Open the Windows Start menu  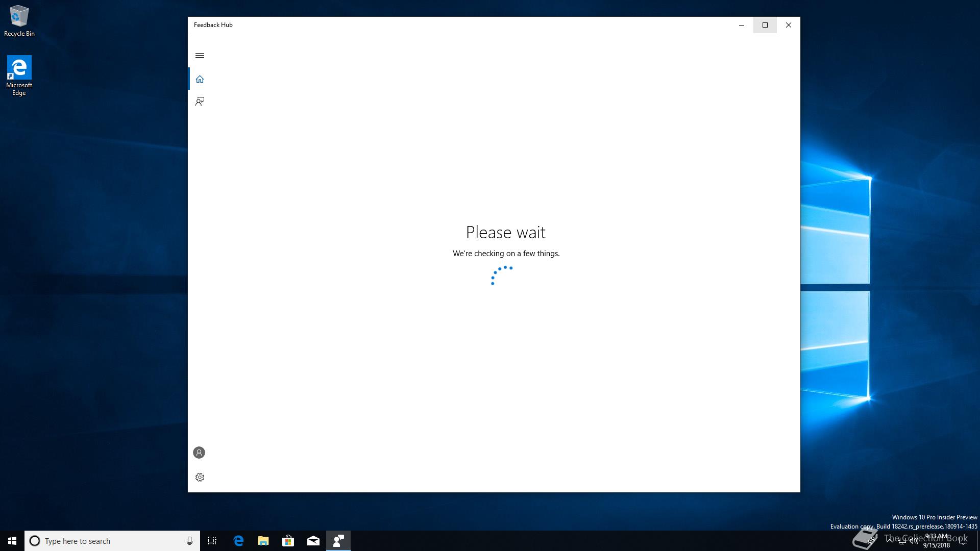12,541
